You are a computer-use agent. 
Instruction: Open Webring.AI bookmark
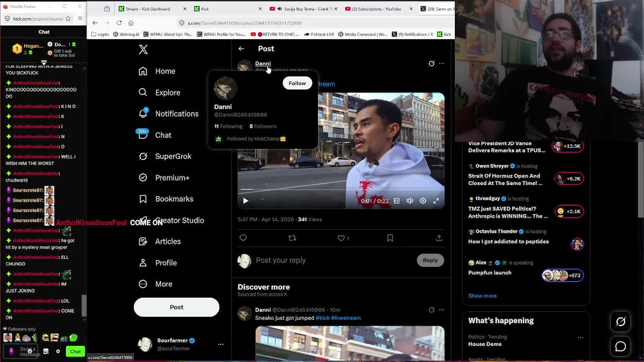pyautogui.click(x=126, y=34)
